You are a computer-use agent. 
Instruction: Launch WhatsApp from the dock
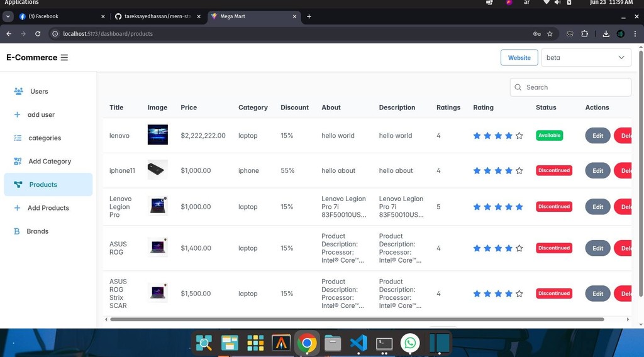[410, 343]
